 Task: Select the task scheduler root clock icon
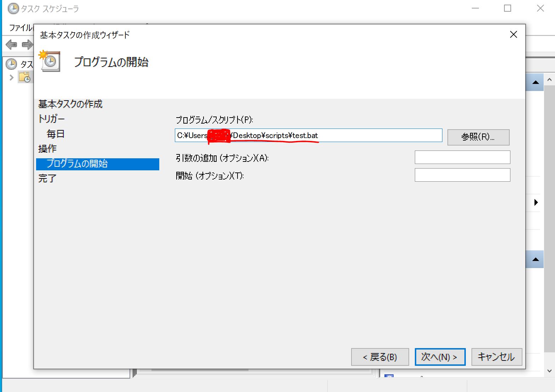point(12,64)
